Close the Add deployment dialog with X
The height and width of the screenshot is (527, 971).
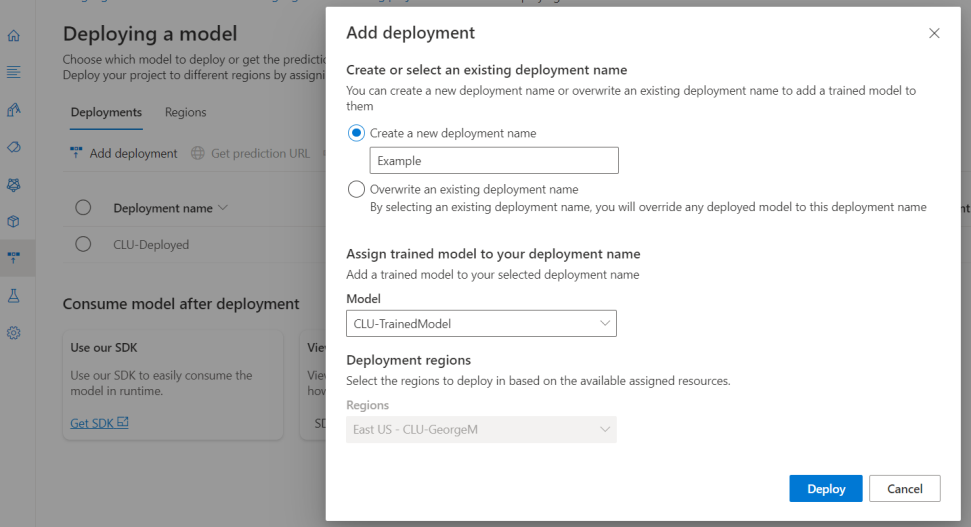(x=934, y=33)
